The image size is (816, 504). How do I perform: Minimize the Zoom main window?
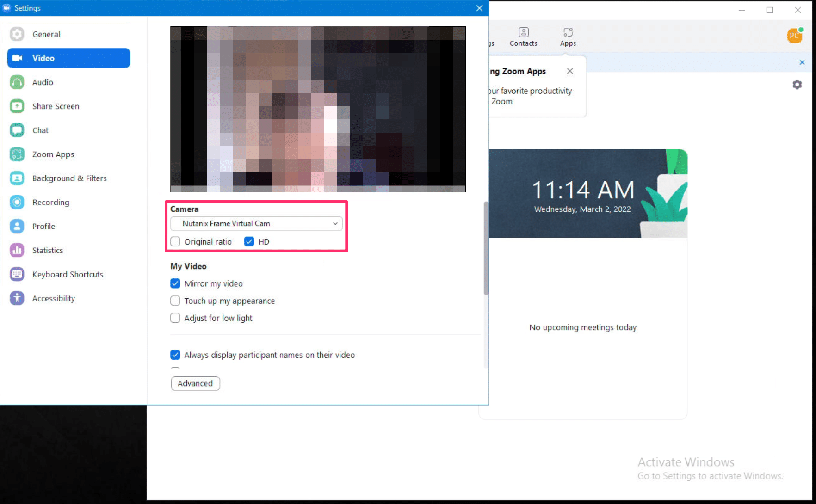(x=742, y=10)
